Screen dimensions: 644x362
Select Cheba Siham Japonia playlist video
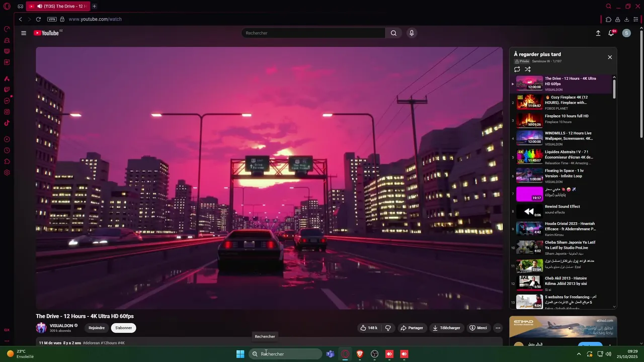tap(561, 247)
